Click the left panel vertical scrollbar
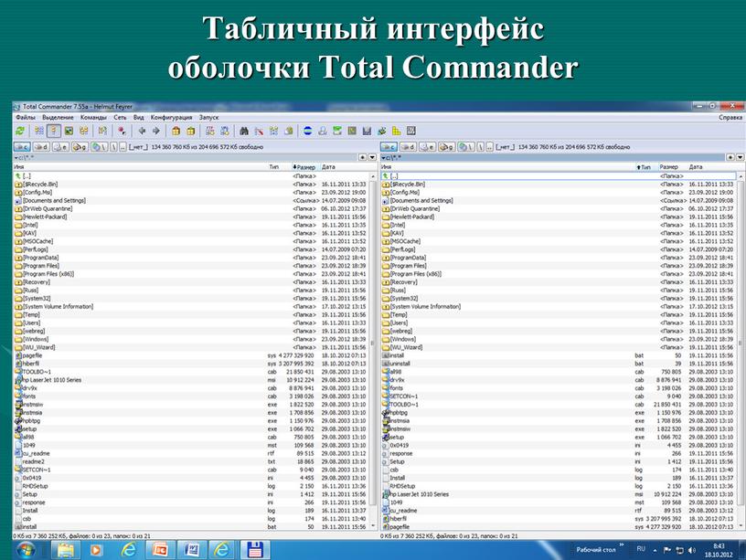 tap(372, 352)
